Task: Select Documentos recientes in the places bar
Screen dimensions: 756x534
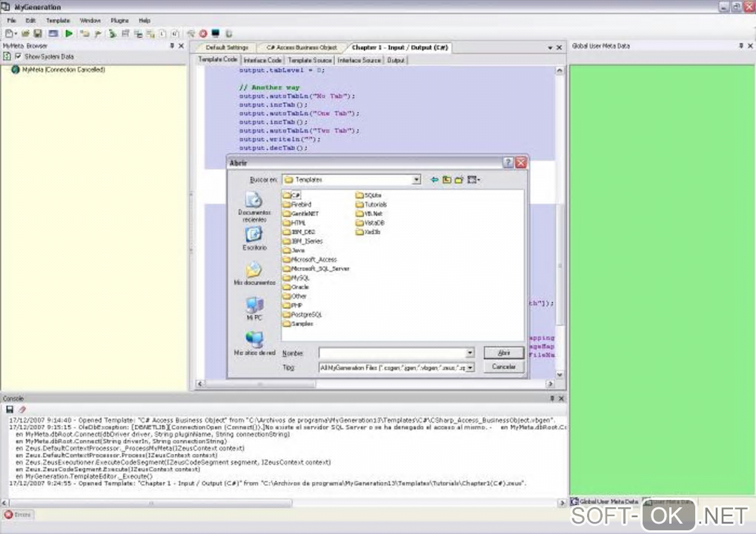Action: (254, 207)
